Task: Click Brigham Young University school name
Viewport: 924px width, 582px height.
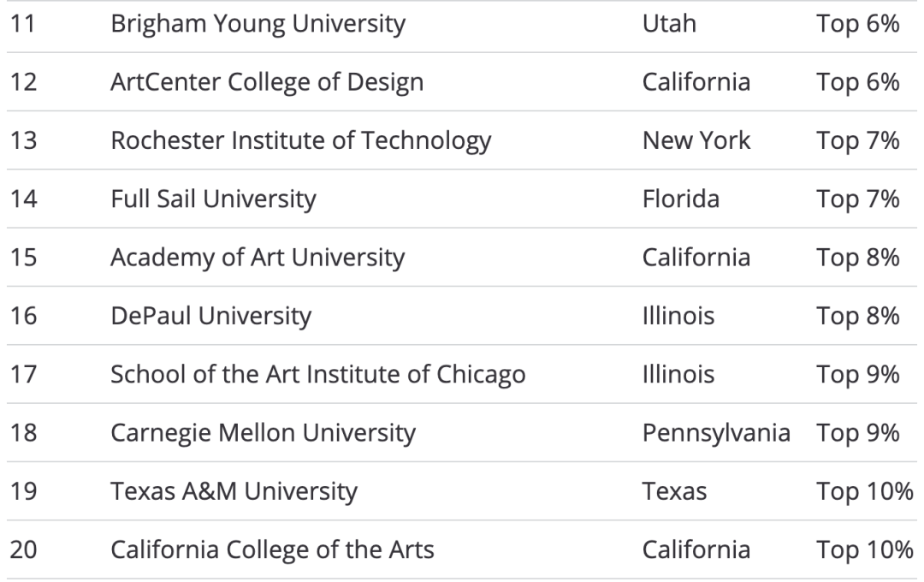Action: (x=258, y=25)
